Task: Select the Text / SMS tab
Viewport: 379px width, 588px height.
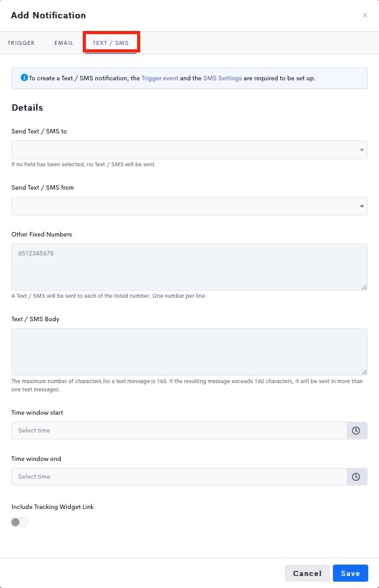Action: click(x=111, y=43)
